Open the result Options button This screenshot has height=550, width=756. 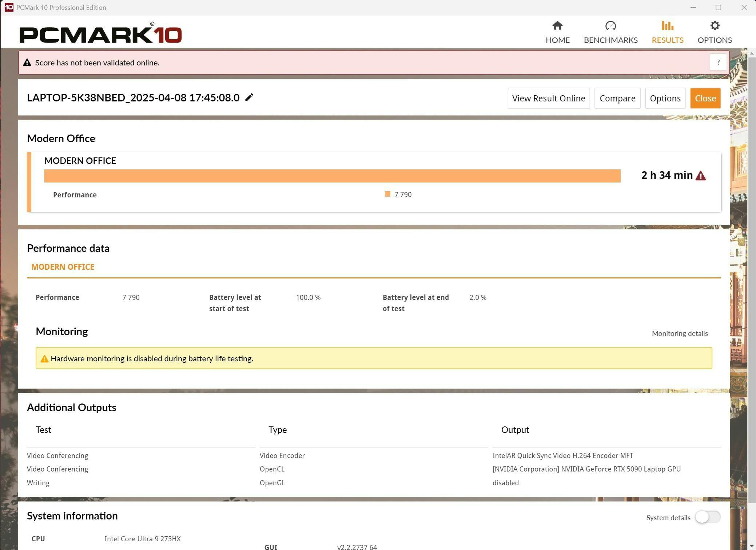tap(665, 98)
